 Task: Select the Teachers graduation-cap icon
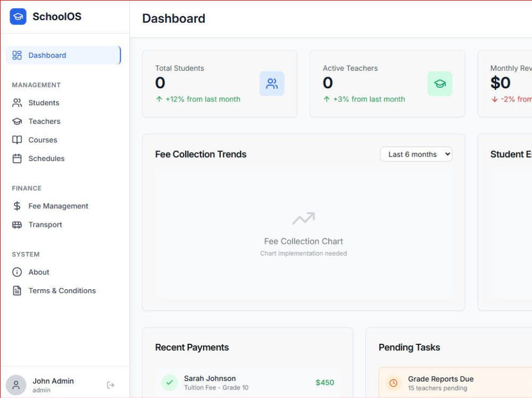(16, 121)
